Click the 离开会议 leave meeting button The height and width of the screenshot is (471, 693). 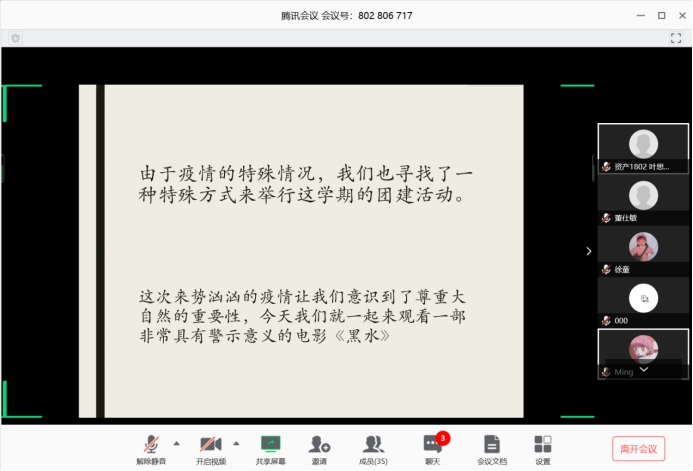(638, 449)
